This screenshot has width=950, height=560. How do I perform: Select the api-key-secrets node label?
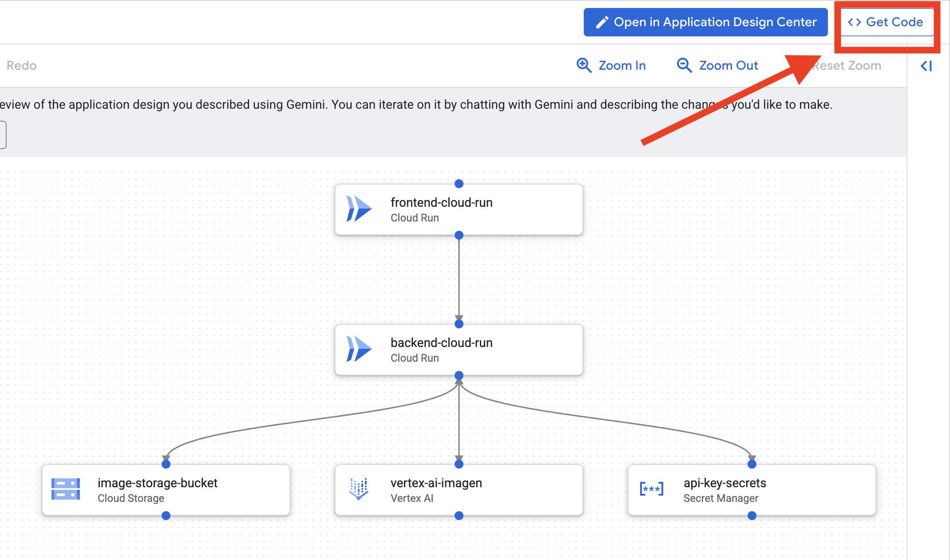(x=724, y=483)
